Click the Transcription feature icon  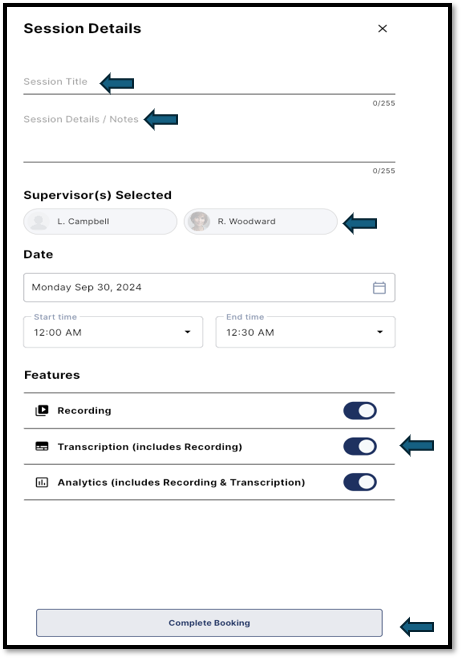pyautogui.click(x=42, y=446)
